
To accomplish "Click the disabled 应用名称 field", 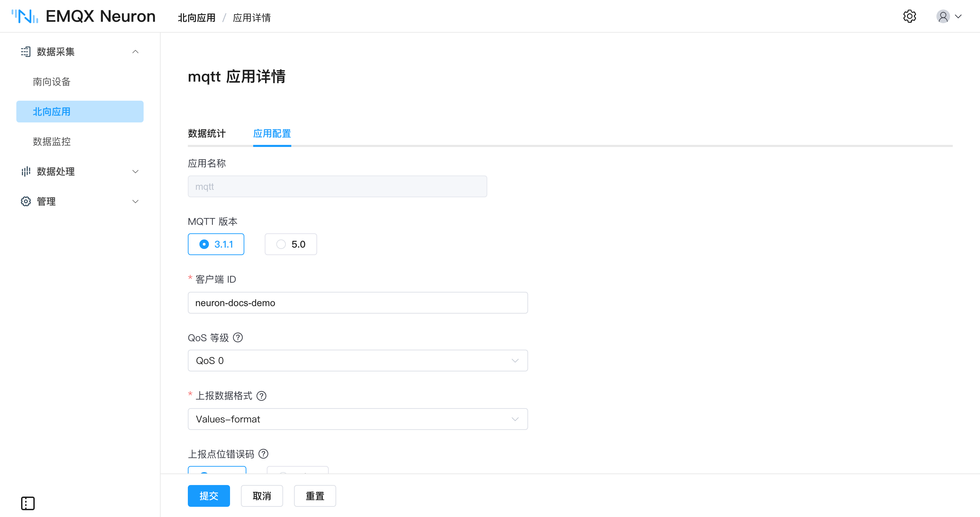I will point(338,186).
